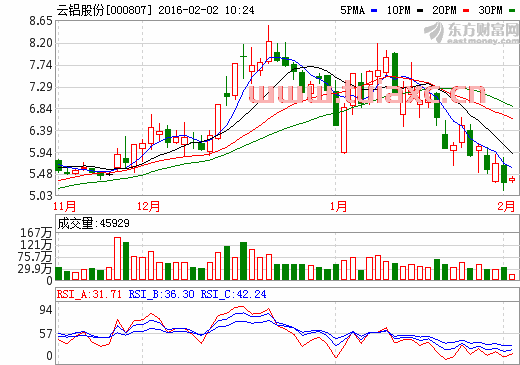Click the 167万 volume axis label
Viewport: 520px width, 365px height.
click(36, 233)
